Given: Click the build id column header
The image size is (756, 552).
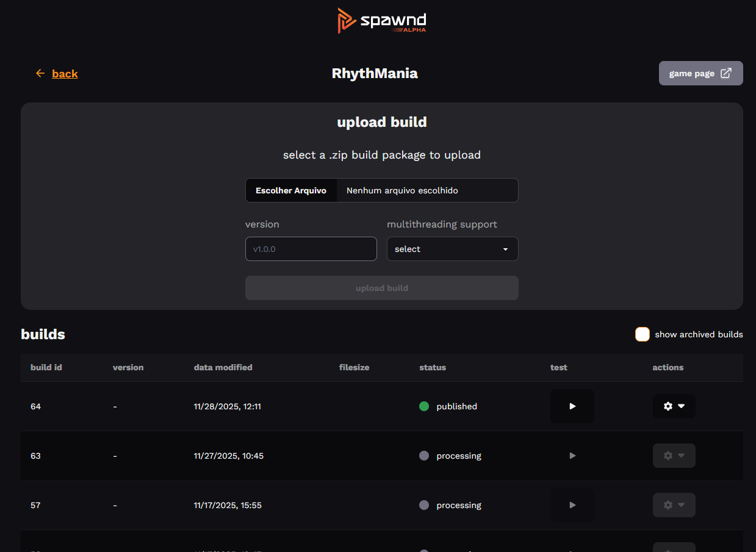Looking at the screenshot, I should point(46,367).
